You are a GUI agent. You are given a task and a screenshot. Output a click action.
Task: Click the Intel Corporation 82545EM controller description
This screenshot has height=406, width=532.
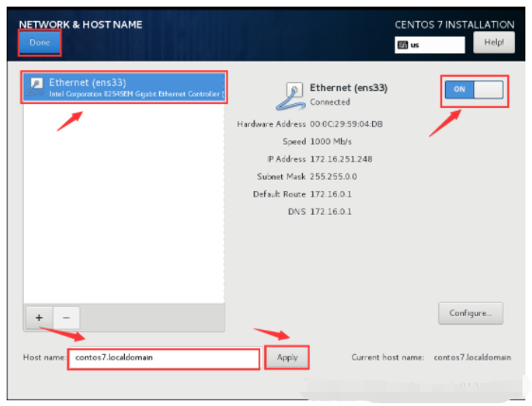(136, 94)
